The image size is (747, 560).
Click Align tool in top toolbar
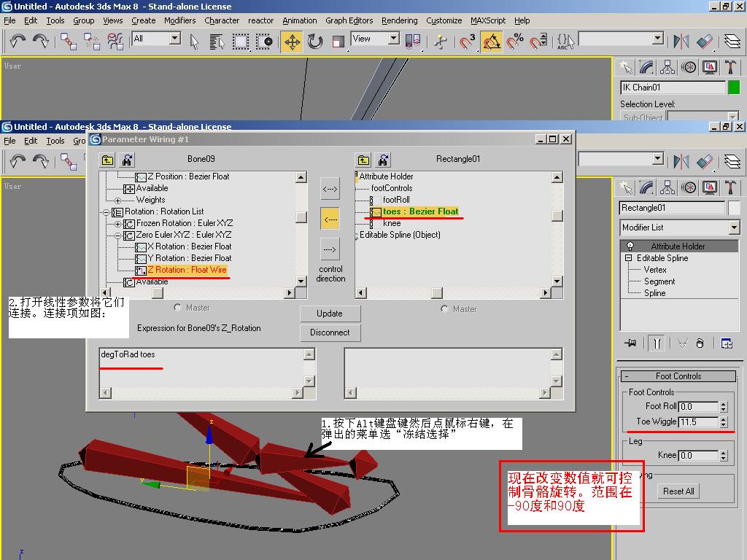tap(705, 42)
